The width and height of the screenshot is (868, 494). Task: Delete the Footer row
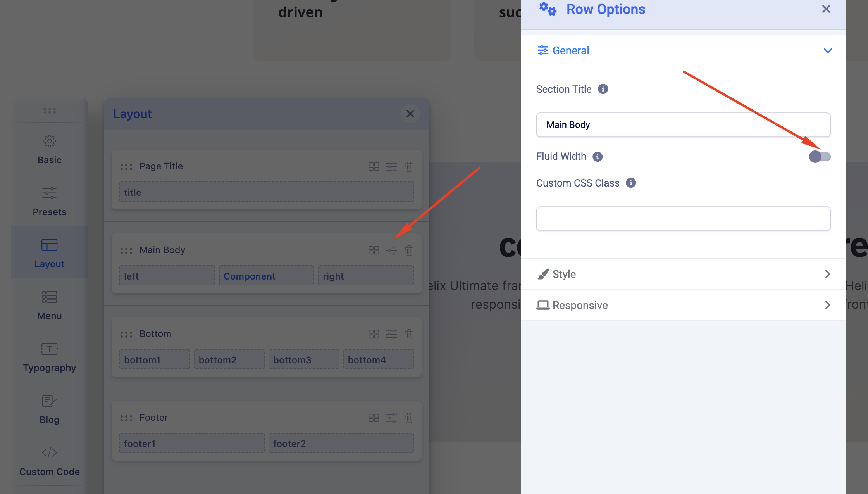click(x=409, y=418)
